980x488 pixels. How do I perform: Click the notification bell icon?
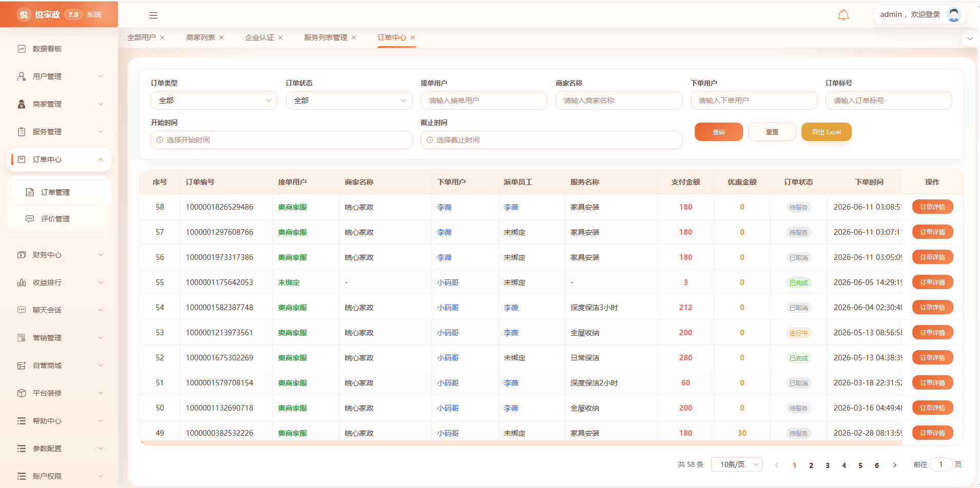click(x=843, y=15)
